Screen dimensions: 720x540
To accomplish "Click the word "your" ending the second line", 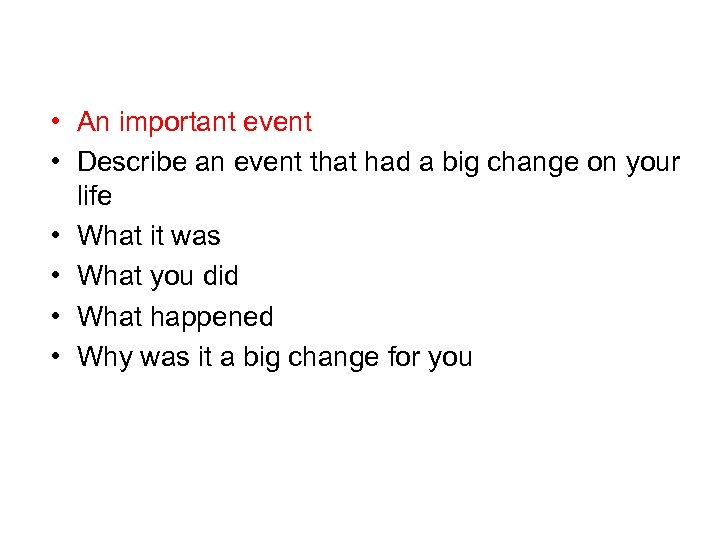I will click(x=652, y=162).
